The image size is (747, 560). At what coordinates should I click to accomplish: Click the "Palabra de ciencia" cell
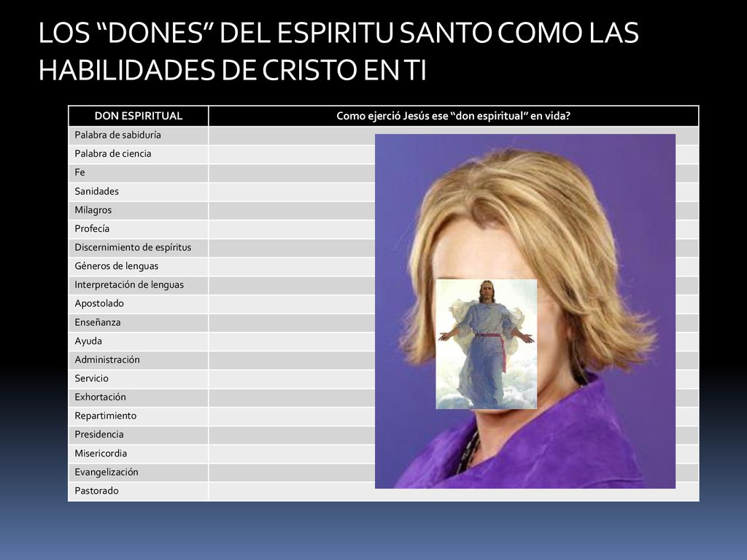139,154
